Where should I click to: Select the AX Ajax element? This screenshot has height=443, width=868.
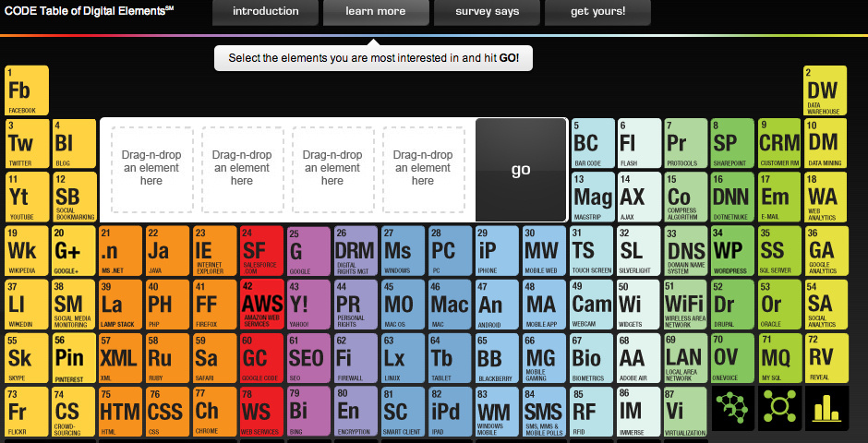point(639,197)
